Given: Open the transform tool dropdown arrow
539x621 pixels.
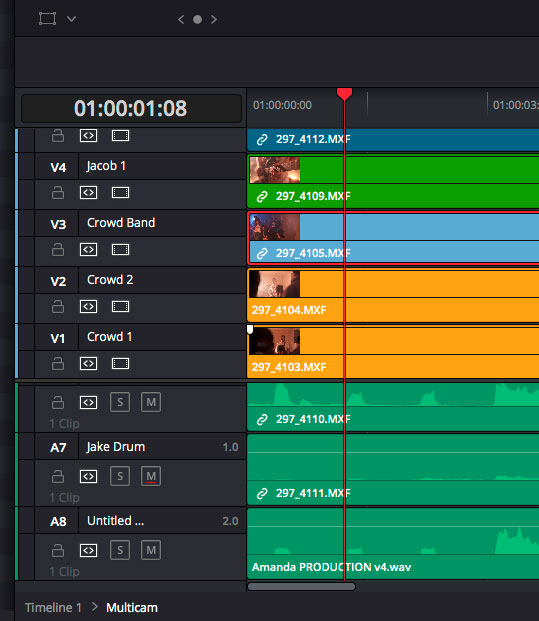Looking at the screenshot, I should (x=71, y=19).
